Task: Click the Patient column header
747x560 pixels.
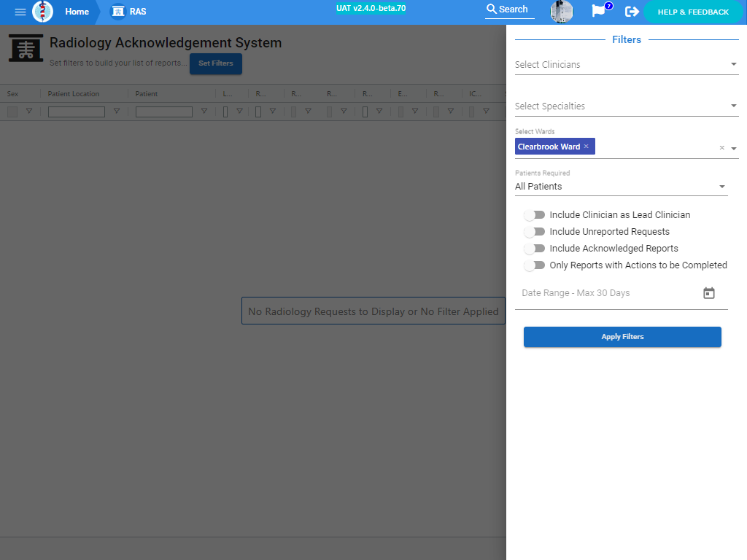Action: [146, 94]
